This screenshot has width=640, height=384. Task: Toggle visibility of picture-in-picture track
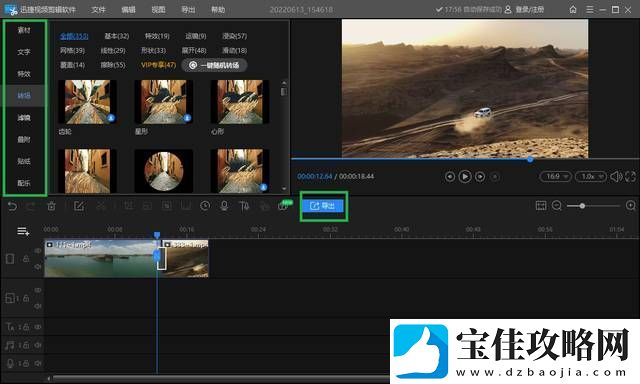coord(38,290)
